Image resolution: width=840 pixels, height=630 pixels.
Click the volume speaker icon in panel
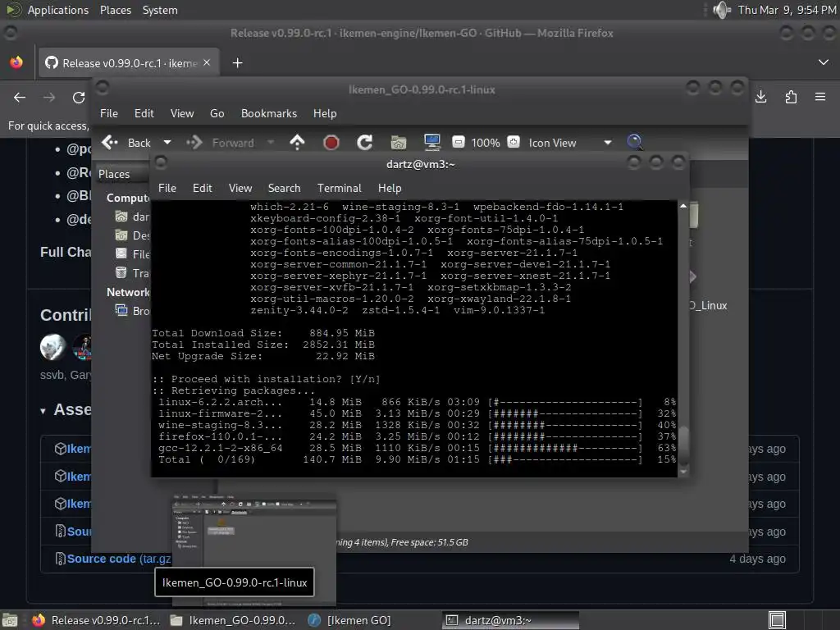(722, 10)
